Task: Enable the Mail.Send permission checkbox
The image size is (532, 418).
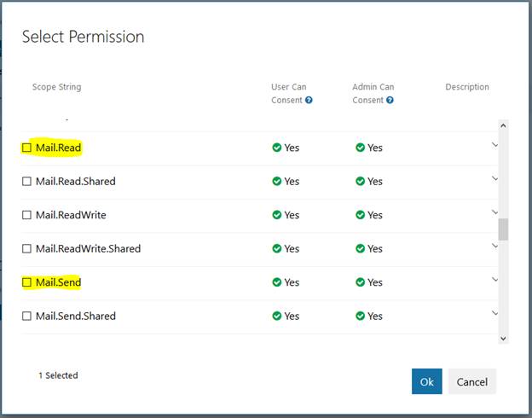Action: click(x=26, y=282)
